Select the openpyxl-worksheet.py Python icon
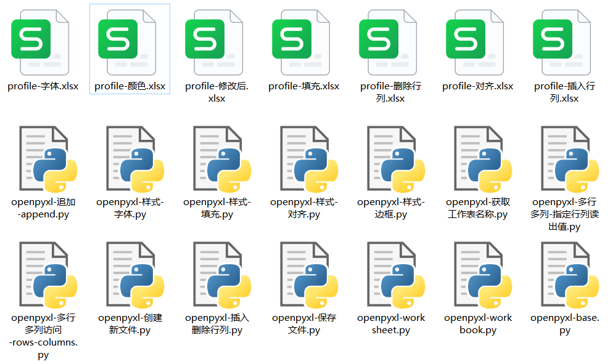 [396, 275]
